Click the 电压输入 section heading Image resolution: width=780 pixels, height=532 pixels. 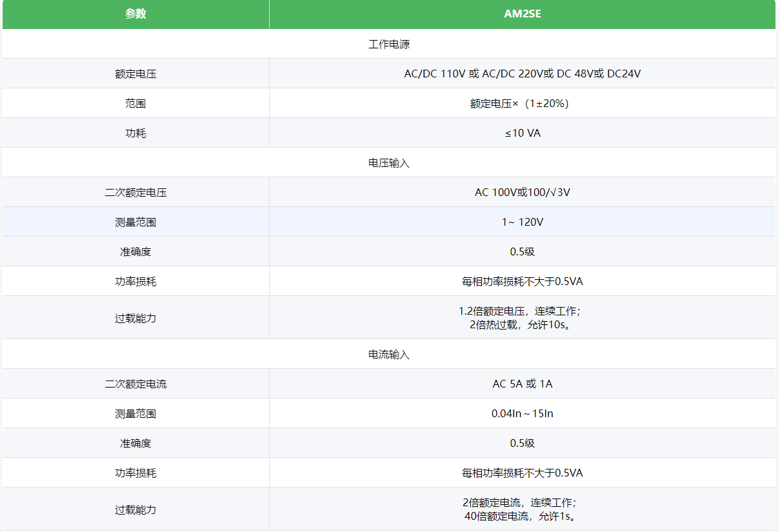coord(389,163)
